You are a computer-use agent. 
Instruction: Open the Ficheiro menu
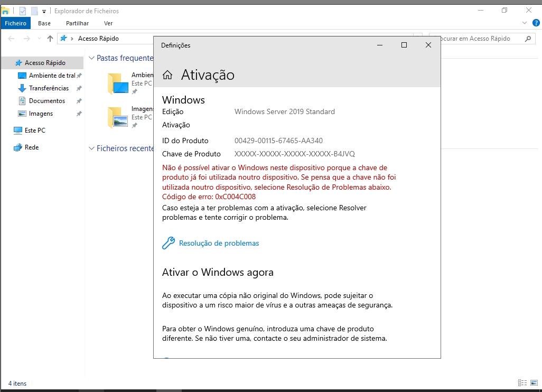15,23
